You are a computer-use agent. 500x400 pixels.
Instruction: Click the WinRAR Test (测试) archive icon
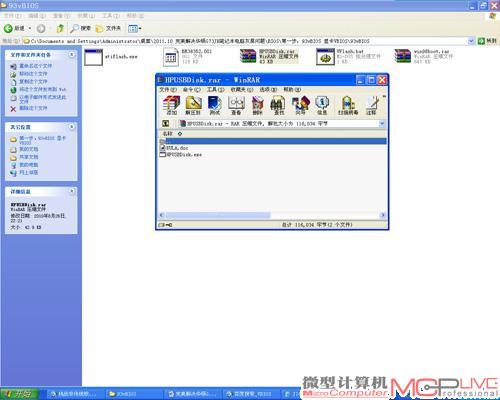click(x=215, y=105)
